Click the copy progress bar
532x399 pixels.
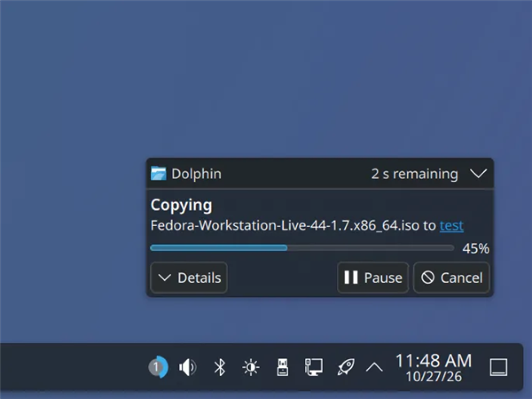[302, 248]
